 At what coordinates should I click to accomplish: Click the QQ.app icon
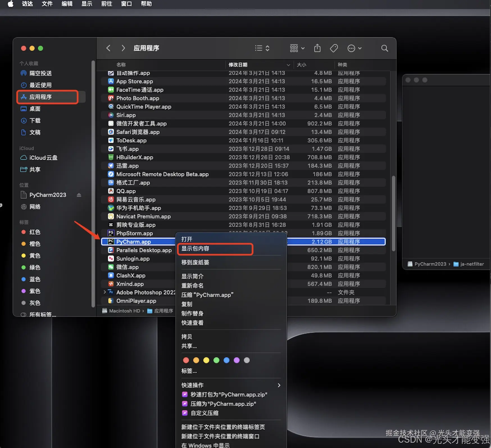(x=111, y=191)
